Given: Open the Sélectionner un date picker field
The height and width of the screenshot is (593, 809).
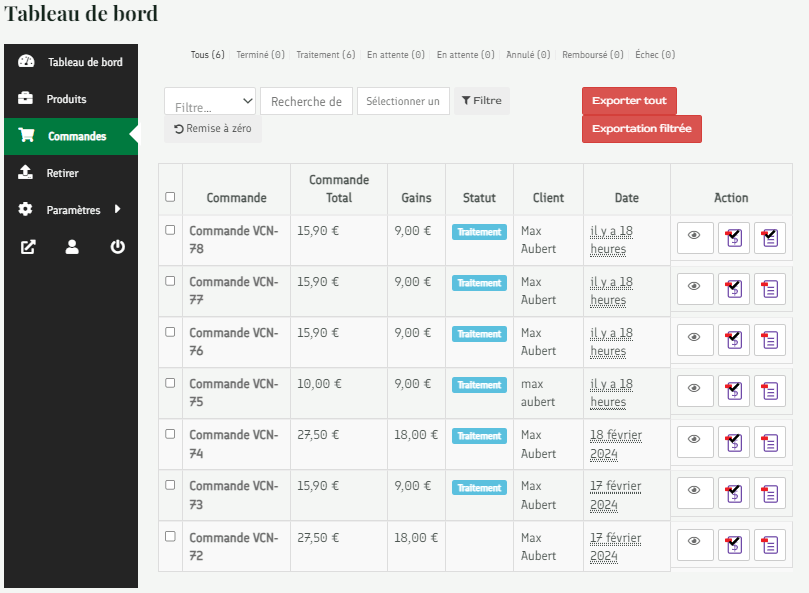Looking at the screenshot, I should (x=403, y=101).
